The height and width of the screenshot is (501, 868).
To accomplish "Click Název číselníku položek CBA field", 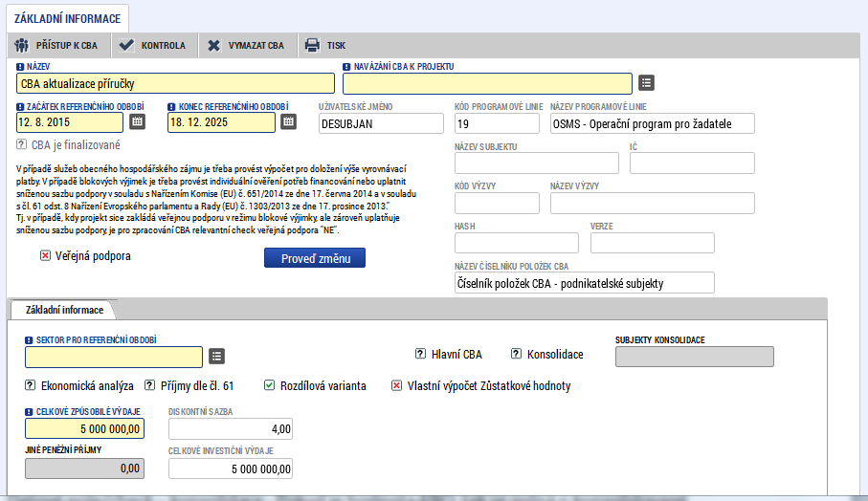I will click(585, 283).
